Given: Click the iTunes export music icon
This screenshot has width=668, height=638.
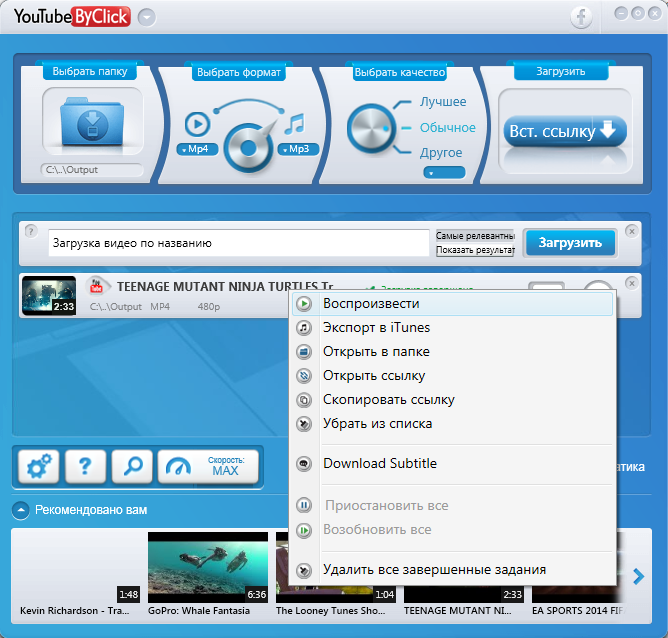Looking at the screenshot, I should click(x=304, y=328).
